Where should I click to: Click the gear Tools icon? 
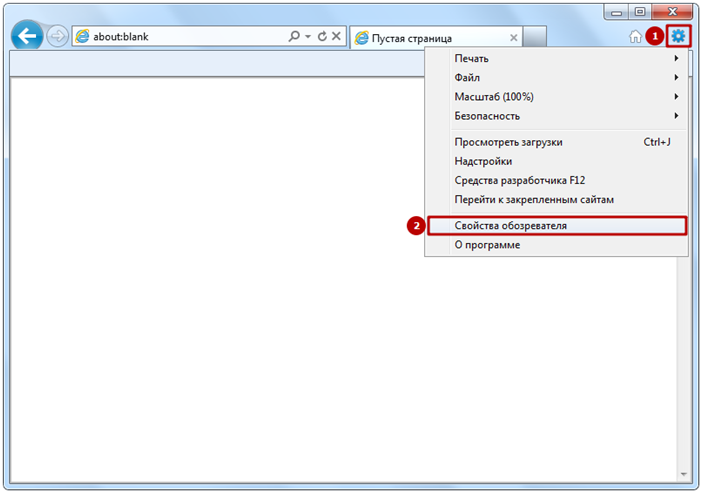[x=679, y=36]
